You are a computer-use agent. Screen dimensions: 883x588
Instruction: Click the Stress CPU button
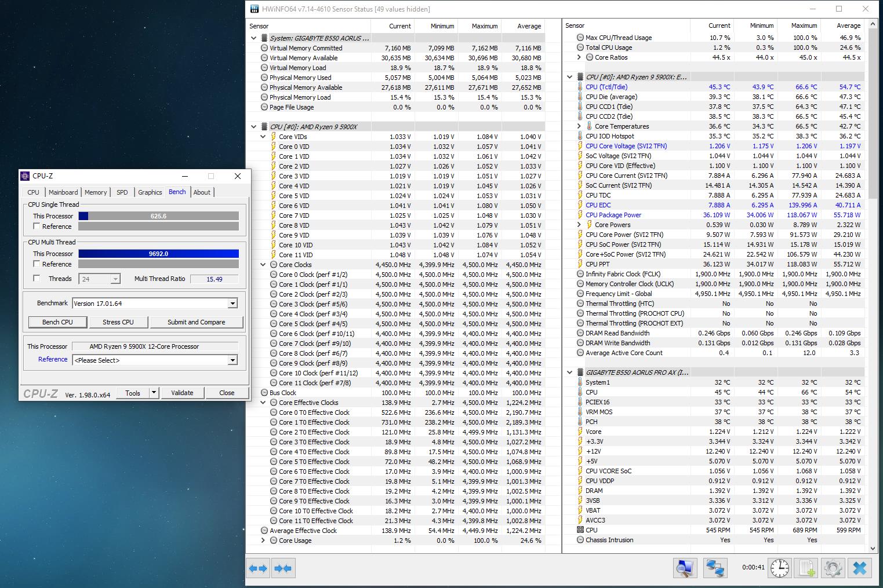coord(118,322)
